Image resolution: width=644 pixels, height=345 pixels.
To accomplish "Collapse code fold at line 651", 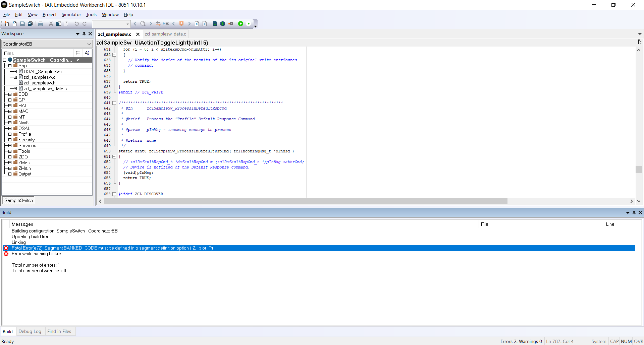I will [114, 157].
